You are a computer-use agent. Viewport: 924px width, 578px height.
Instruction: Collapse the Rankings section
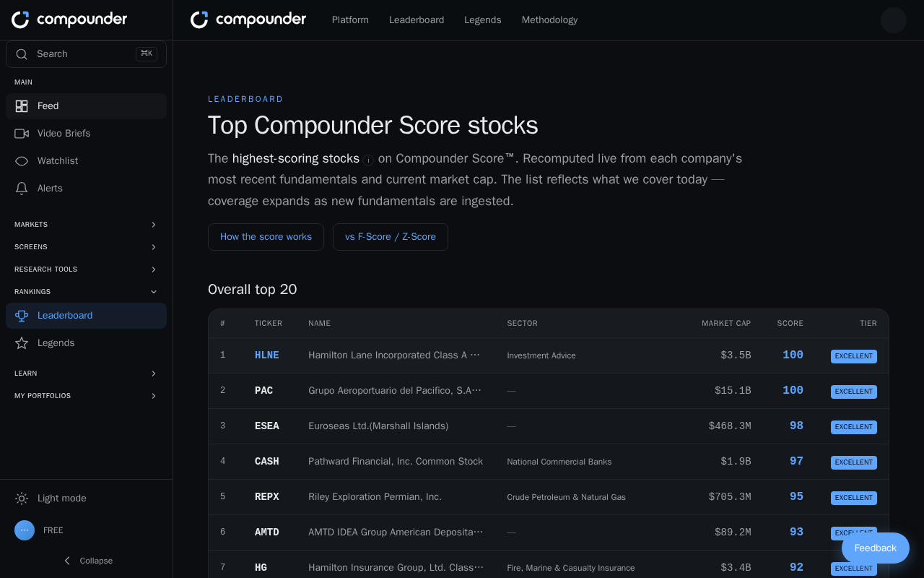click(86, 292)
